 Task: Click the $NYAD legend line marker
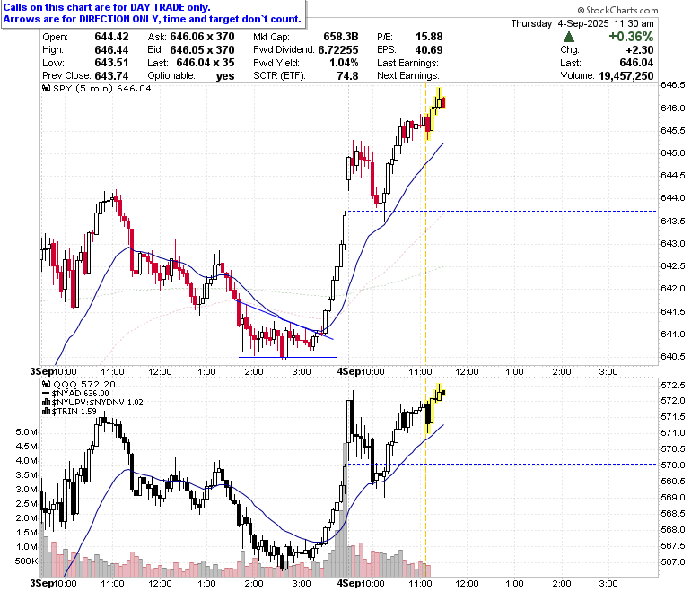46,394
